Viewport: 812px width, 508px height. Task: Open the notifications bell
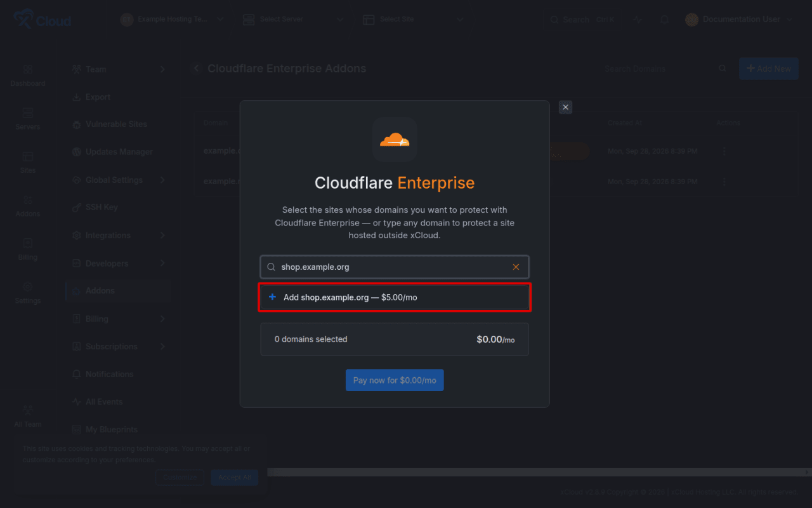(x=664, y=20)
